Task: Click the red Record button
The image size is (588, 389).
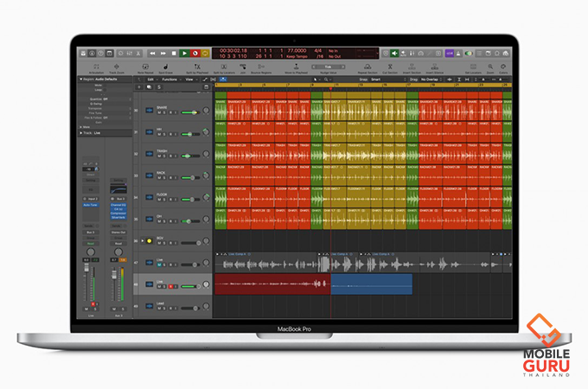Action: click(x=195, y=54)
